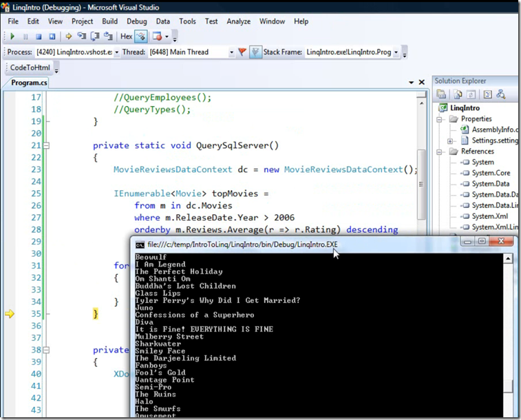Click View Class Diagram icon in Solution Explorer
The height and width of the screenshot is (420, 521).
[501, 95]
